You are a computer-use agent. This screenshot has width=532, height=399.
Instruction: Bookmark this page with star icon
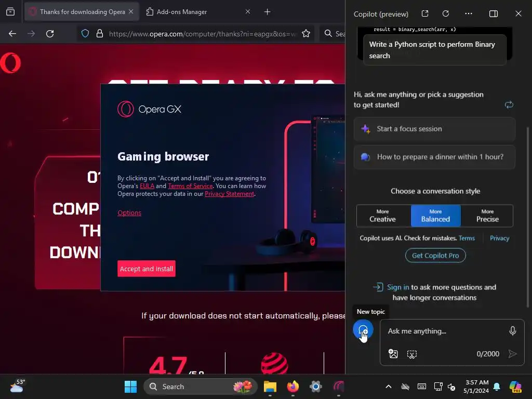pos(305,33)
